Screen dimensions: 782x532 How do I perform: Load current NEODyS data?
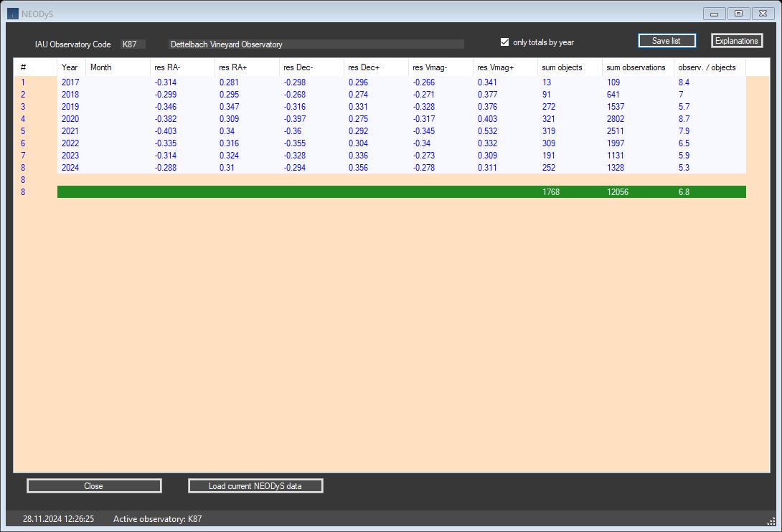click(255, 486)
